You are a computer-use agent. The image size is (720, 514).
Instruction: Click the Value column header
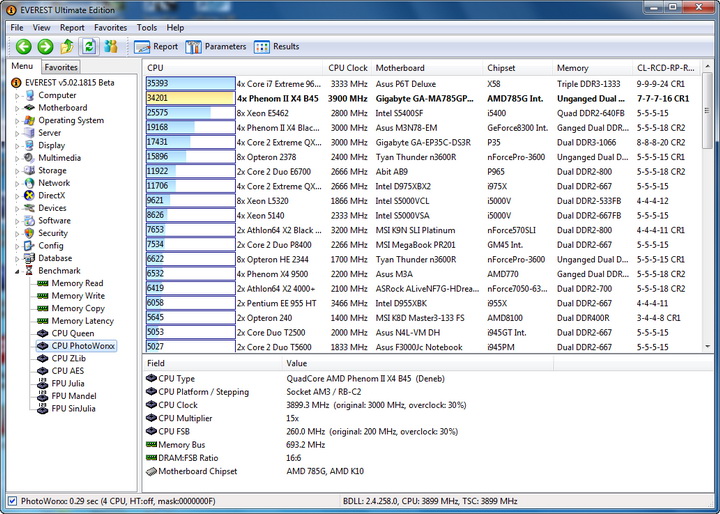(417, 363)
